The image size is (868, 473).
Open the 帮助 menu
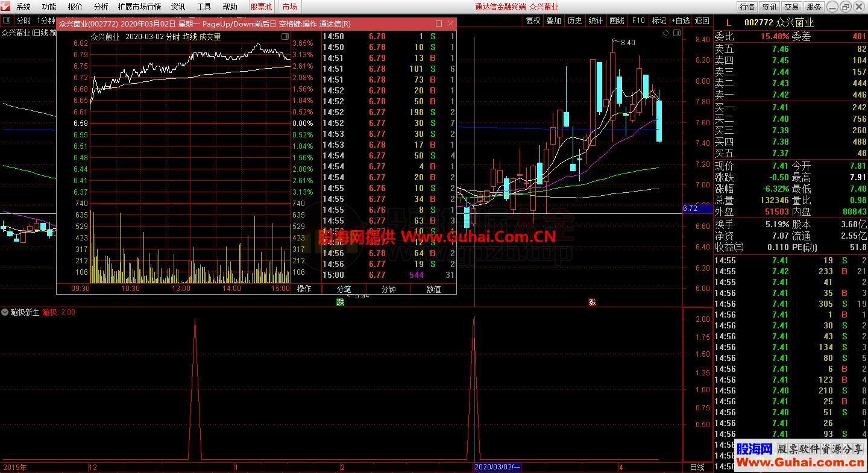click(x=230, y=7)
